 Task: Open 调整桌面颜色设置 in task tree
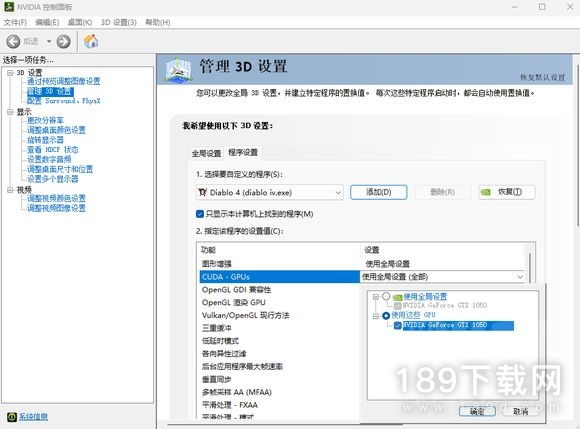click(56, 130)
